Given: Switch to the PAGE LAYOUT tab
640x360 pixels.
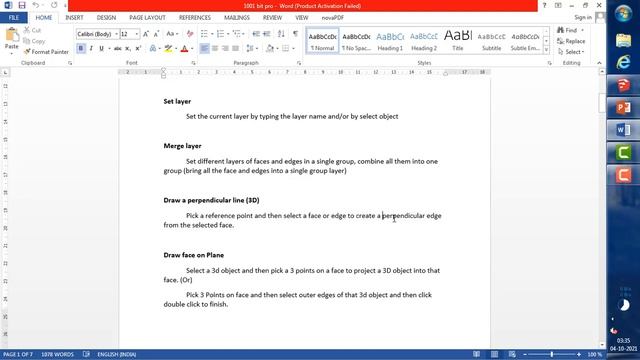Looking at the screenshot, I should point(147,18).
